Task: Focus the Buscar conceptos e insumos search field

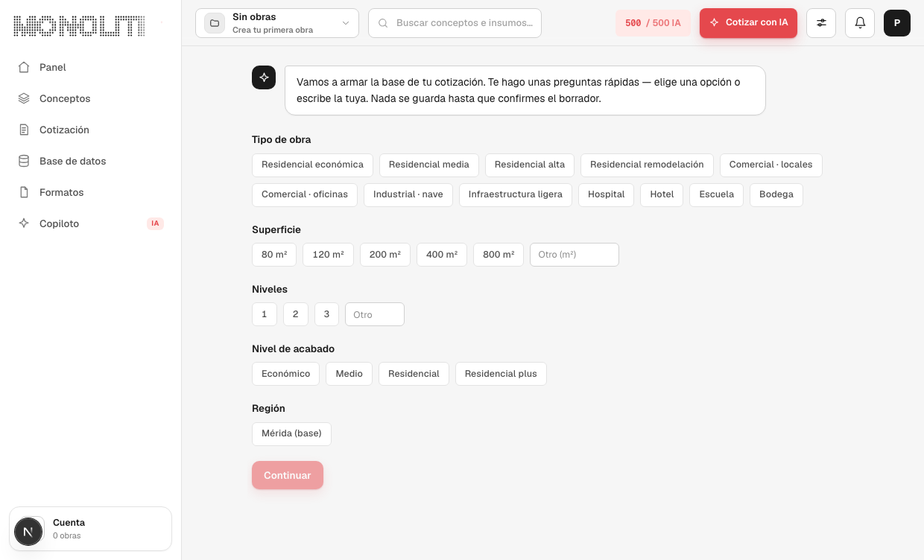Action: 455,23
